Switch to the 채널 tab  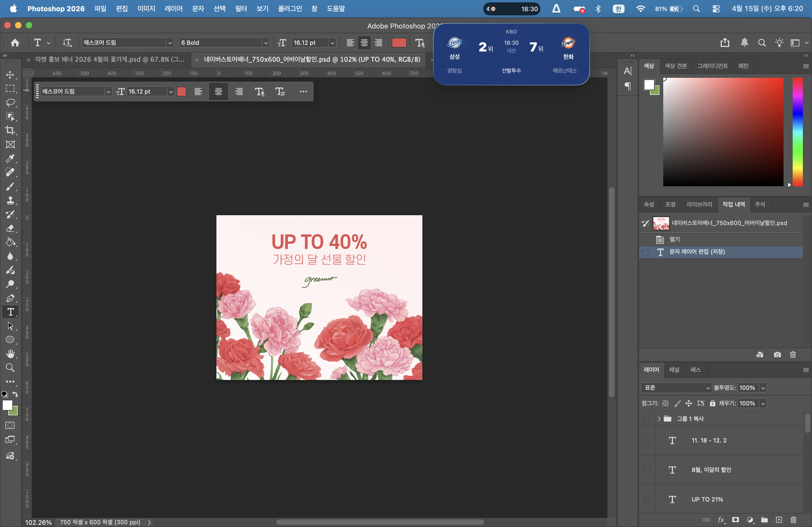(674, 370)
